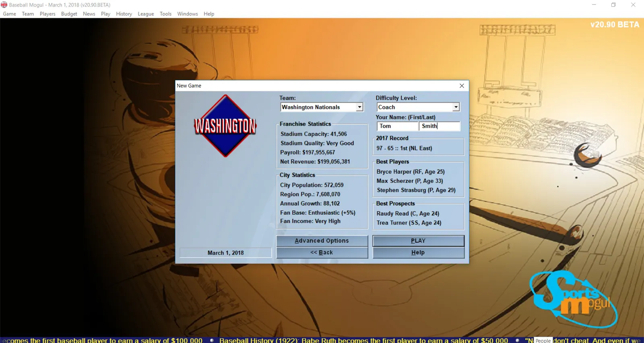Open the League menu

[146, 14]
